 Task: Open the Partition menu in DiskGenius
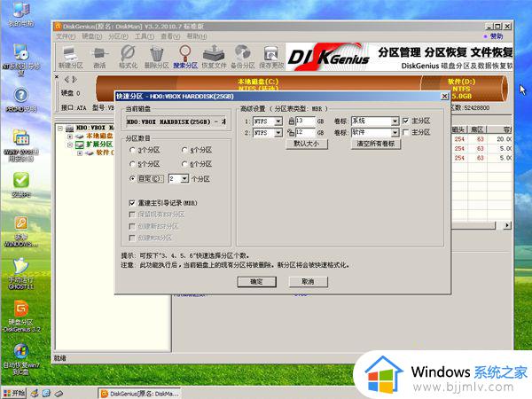pos(118,36)
